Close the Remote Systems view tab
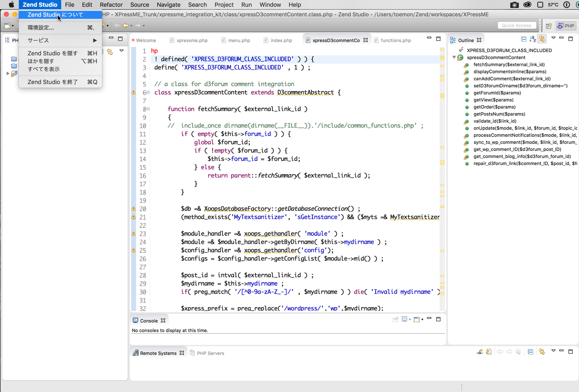 point(182,353)
